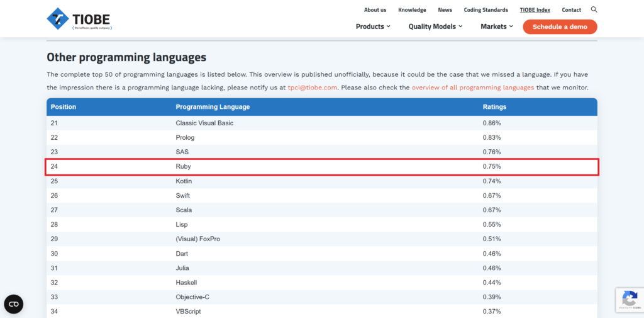Click Kotlin's 0.74% rating
644x318 pixels.
[x=492, y=181]
